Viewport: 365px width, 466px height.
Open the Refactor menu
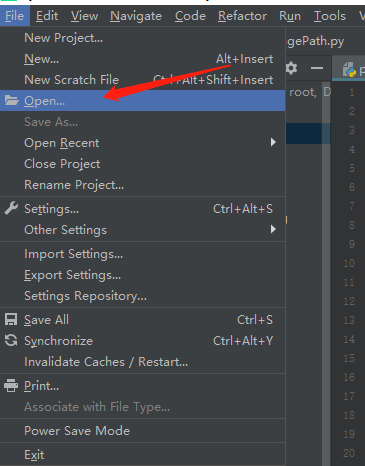pyautogui.click(x=242, y=16)
